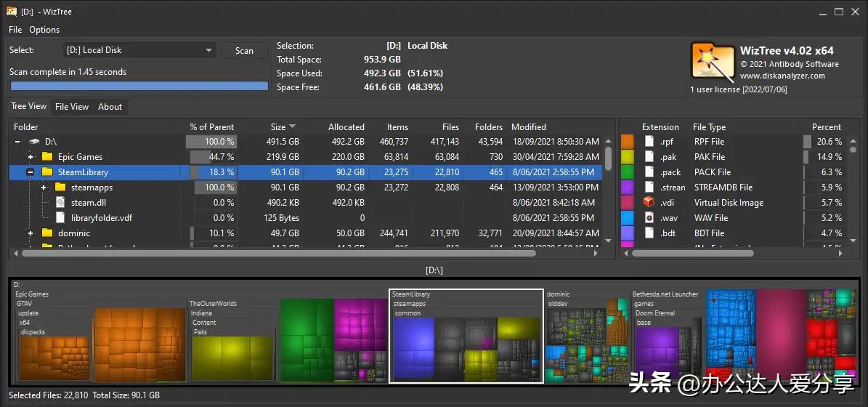This screenshot has width=868, height=407.
Task: Click the libraryfolder.vdf file icon
Action: tap(61, 218)
